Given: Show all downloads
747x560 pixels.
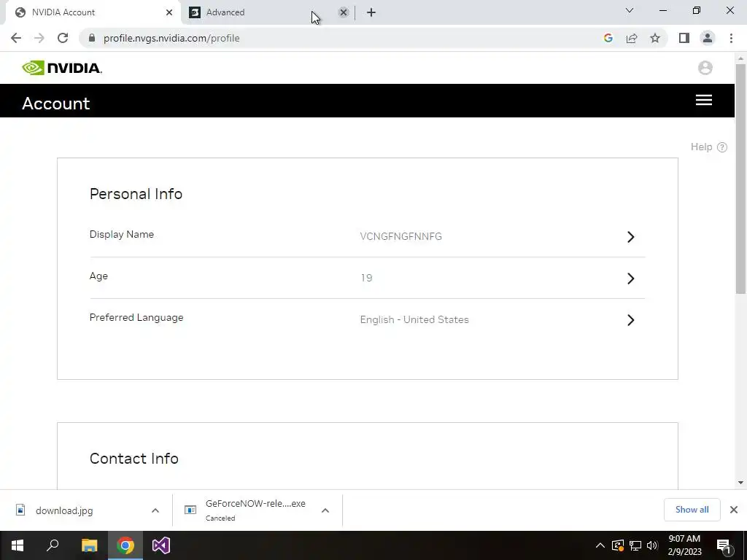Looking at the screenshot, I should pyautogui.click(x=692, y=510).
